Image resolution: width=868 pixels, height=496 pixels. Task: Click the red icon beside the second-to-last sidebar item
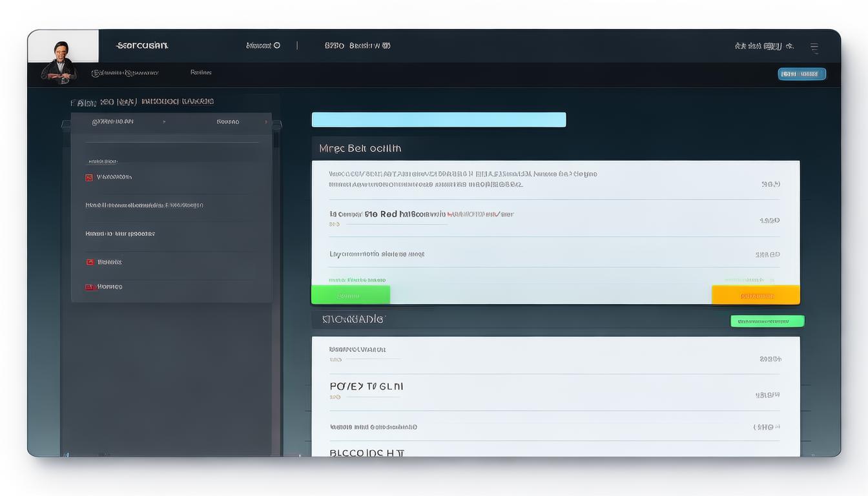(x=90, y=262)
